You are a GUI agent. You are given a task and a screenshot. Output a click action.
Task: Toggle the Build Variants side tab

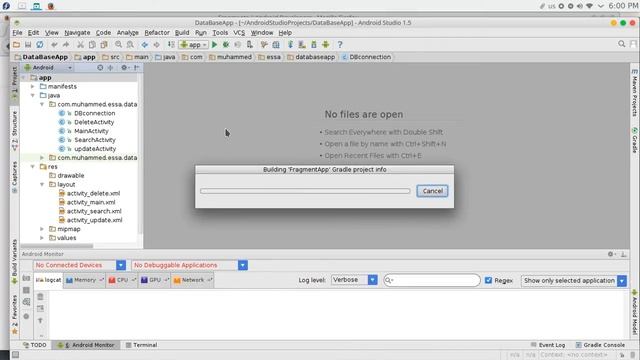click(x=15, y=261)
